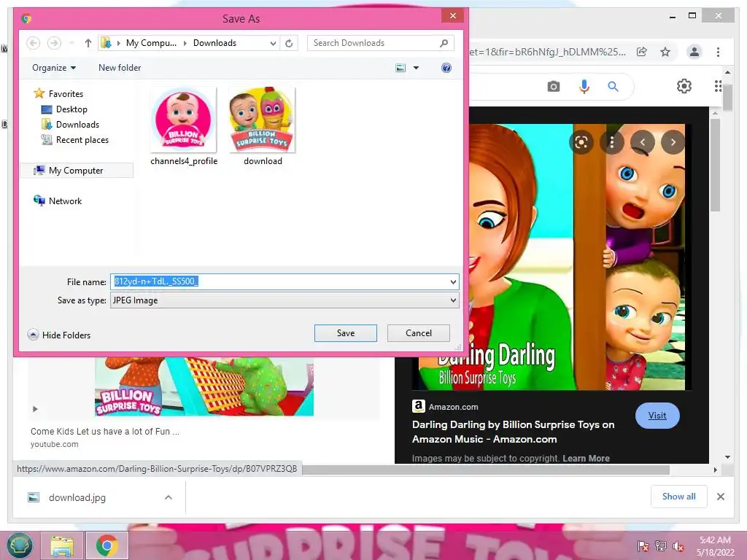Screen dimensions: 747x560
Task: Start voice search microphone
Action: [x=584, y=87]
